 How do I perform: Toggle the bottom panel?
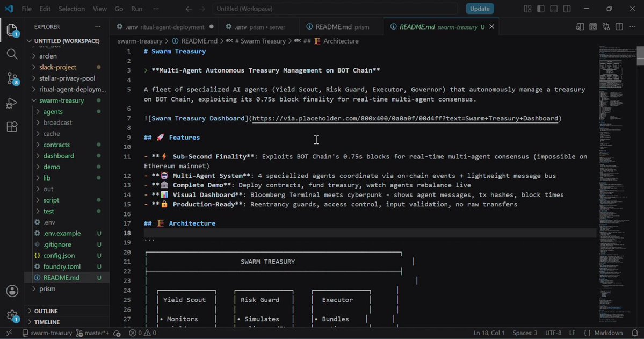tap(554, 9)
